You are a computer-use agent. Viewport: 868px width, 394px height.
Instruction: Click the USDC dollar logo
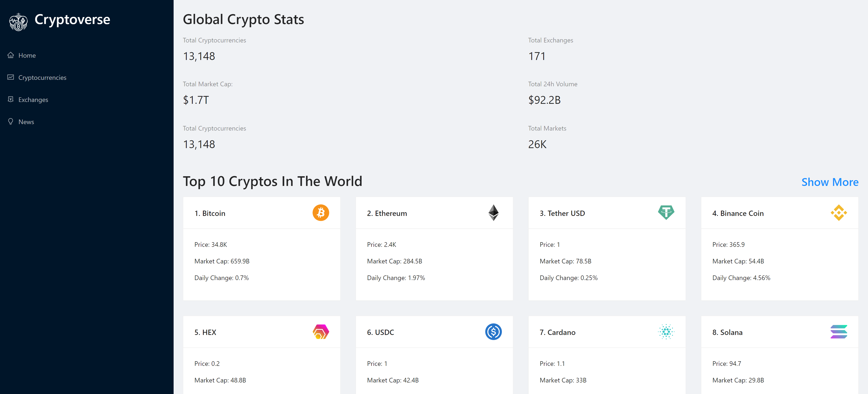(x=493, y=332)
